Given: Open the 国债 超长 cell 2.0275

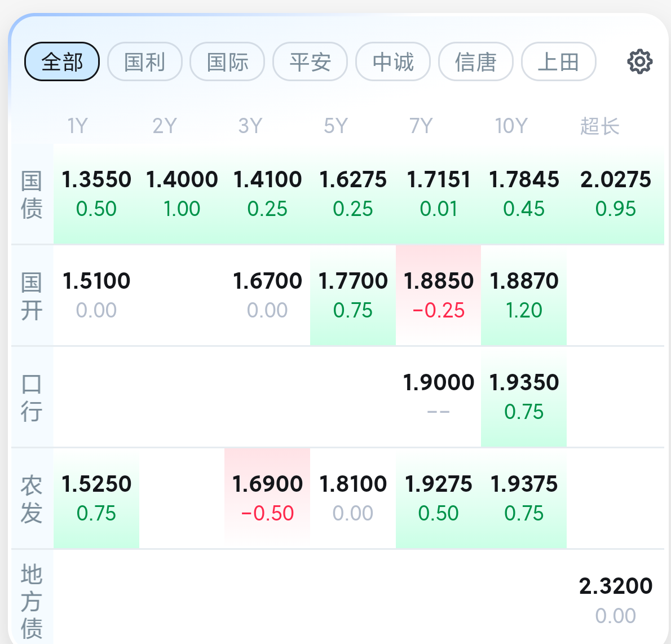Looking at the screenshot, I should pos(615,194).
